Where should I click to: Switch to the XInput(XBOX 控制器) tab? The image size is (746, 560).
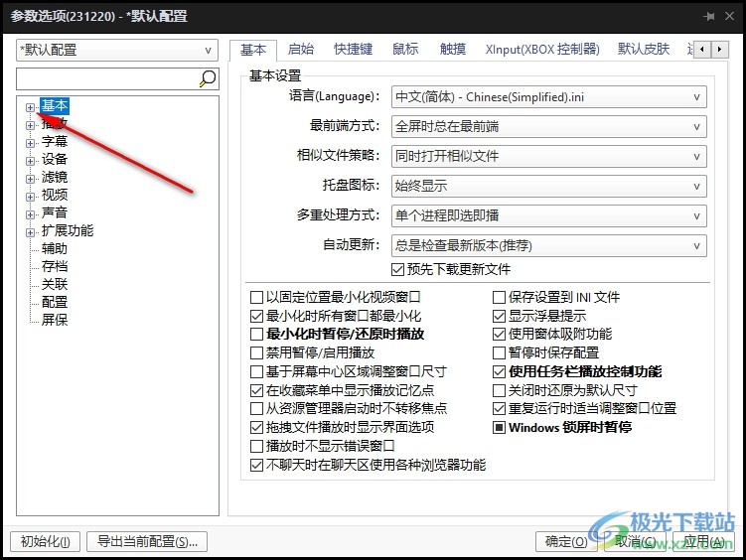click(x=542, y=49)
